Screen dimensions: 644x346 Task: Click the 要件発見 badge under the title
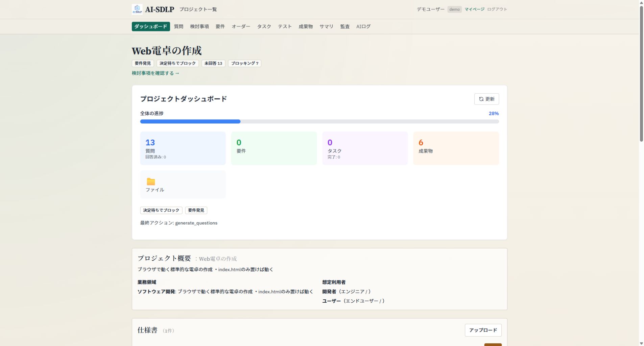coord(143,63)
